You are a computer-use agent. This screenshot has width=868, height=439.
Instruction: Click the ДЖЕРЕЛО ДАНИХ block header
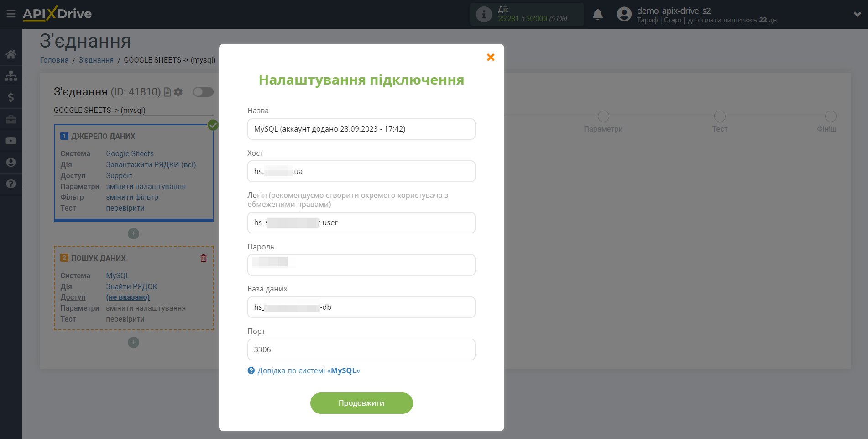pos(103,136)
